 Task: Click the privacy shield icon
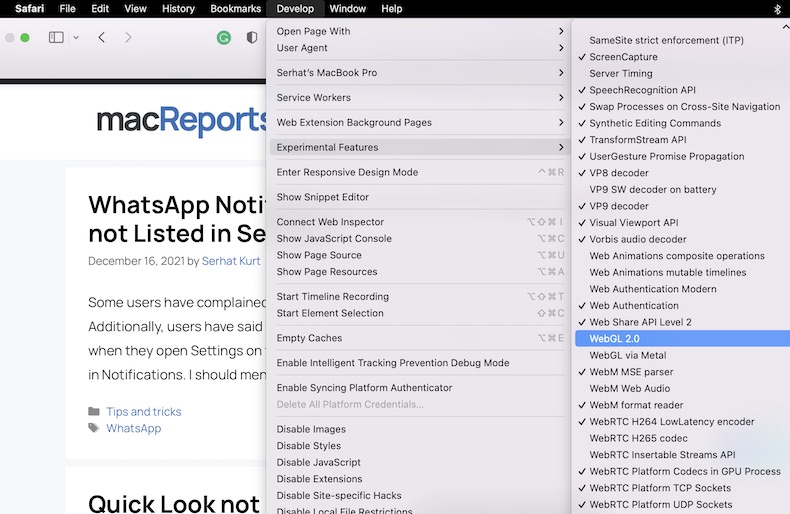252,37
